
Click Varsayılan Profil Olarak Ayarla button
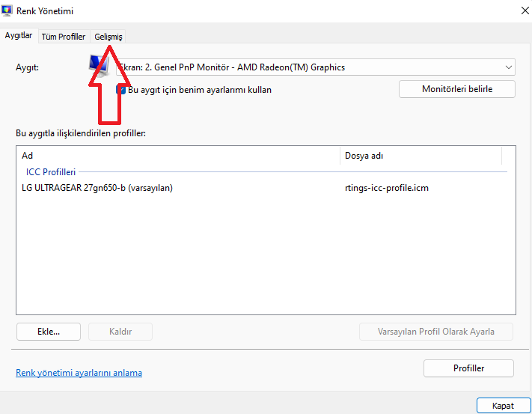[436, 332]
